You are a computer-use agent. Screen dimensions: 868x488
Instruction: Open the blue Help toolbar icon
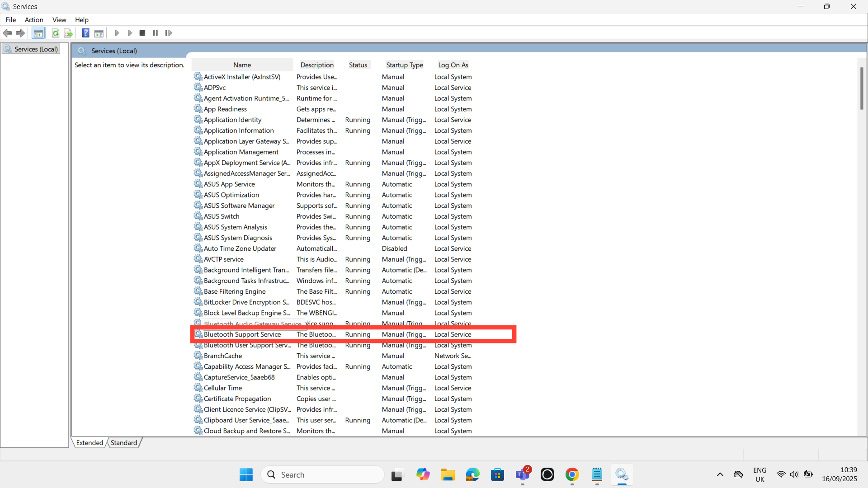click(x=85, y=33)
